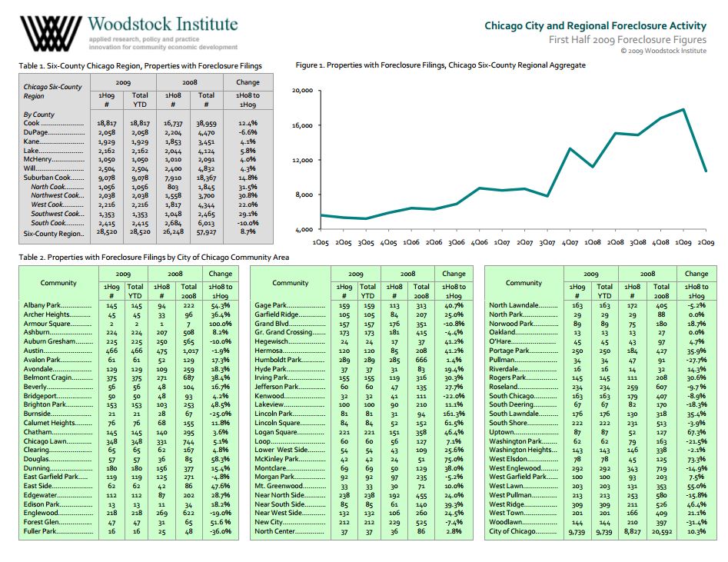Image resolution: width=728 pixels, height=562 pixels.
Task: Click the "Woodstock Institute" name text
Action: coord(163,24)
